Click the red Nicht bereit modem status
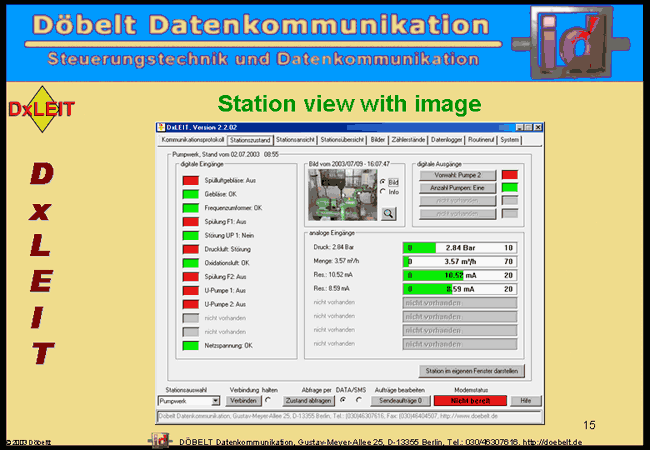The height and width of the screenshot is (450, 650). click(x=470, y=401)
